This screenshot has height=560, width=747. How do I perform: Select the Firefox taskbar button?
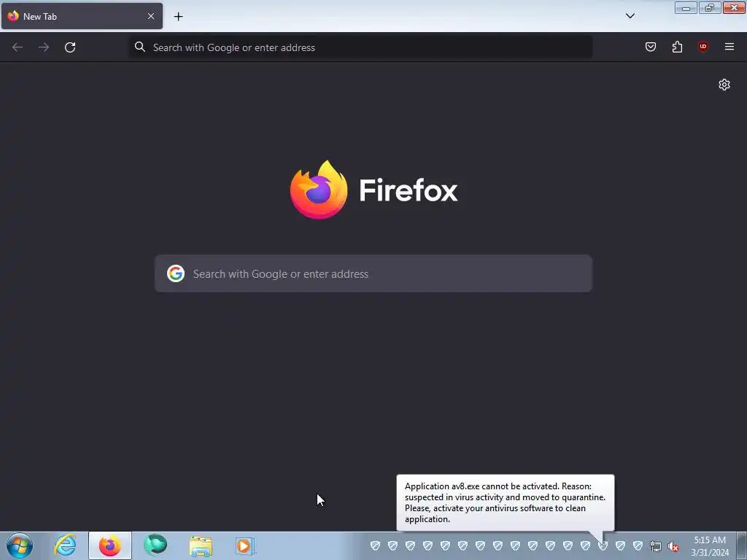click(110, 545)
